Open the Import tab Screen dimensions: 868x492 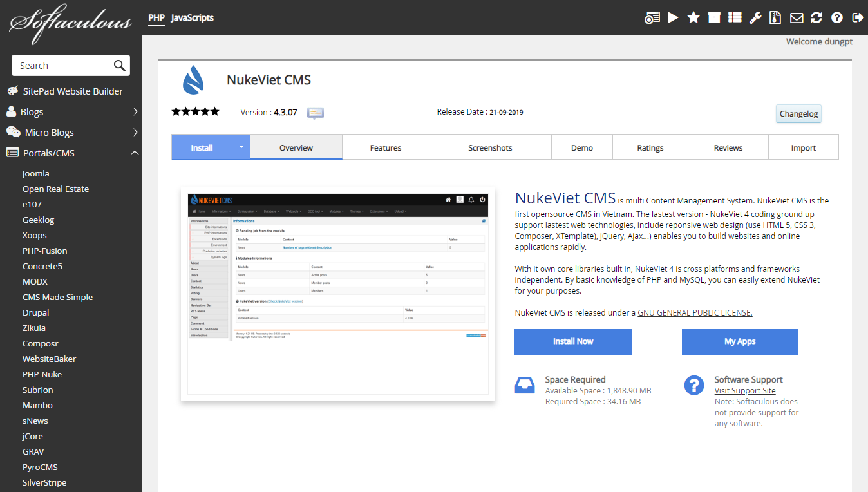click(804, 147)
